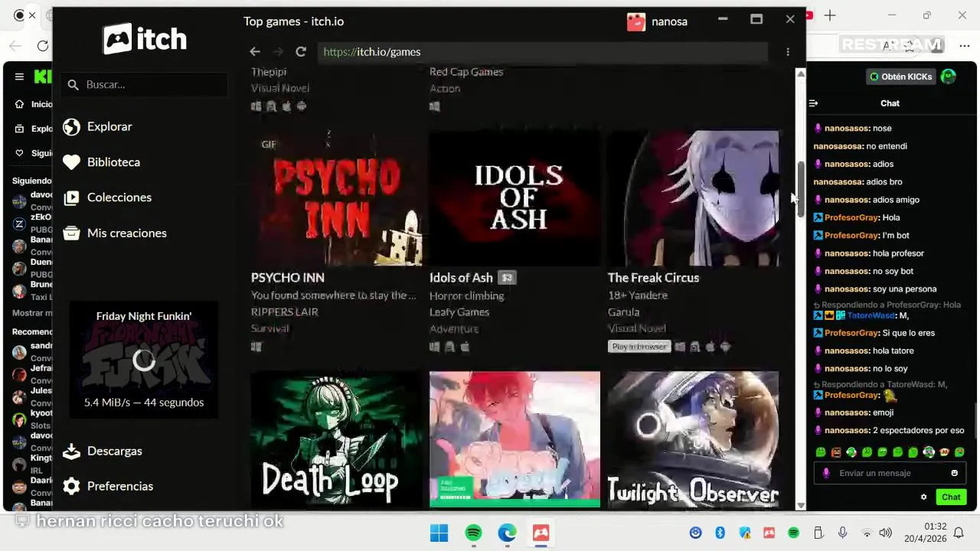Open The Freak Circus thumbnail
The image size is (980, 551).
click(693, 198)
